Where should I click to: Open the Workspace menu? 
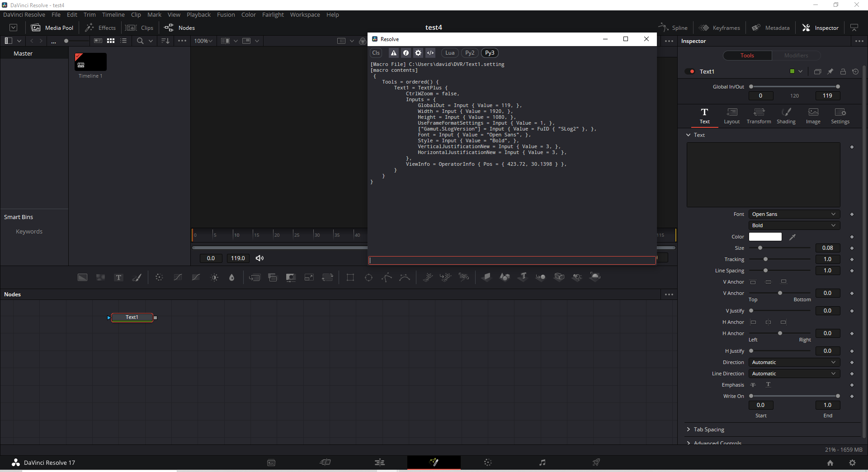pyautogui.click(x=305, y=15)
